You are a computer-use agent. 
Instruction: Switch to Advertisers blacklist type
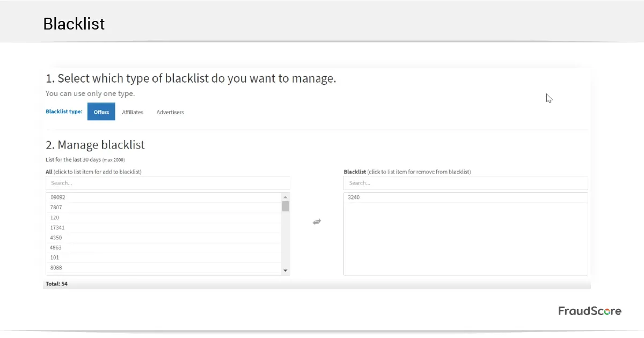[x=170, y=112]
